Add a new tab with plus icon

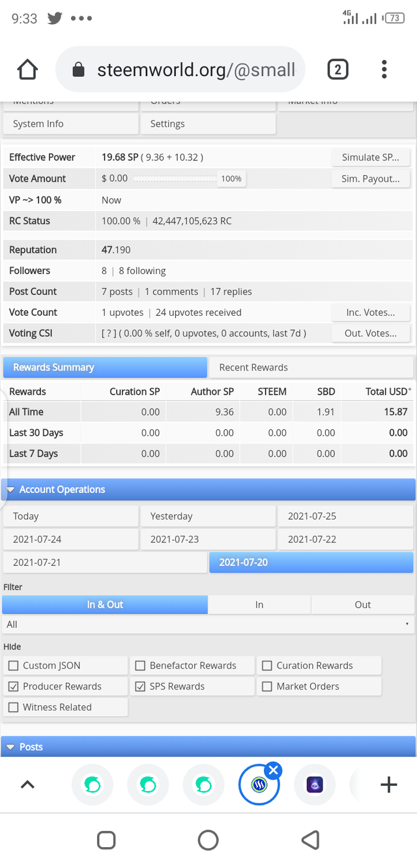point(388,785)
